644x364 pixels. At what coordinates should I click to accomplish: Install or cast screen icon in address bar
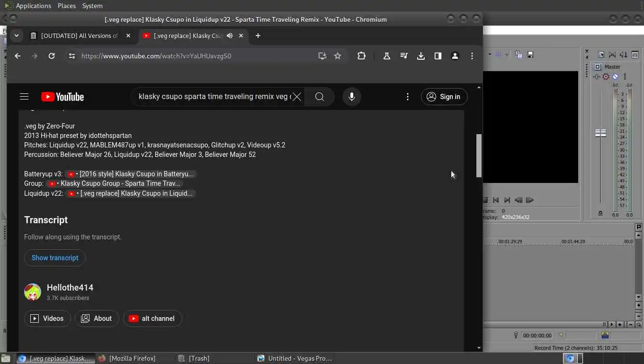point(322,56)
